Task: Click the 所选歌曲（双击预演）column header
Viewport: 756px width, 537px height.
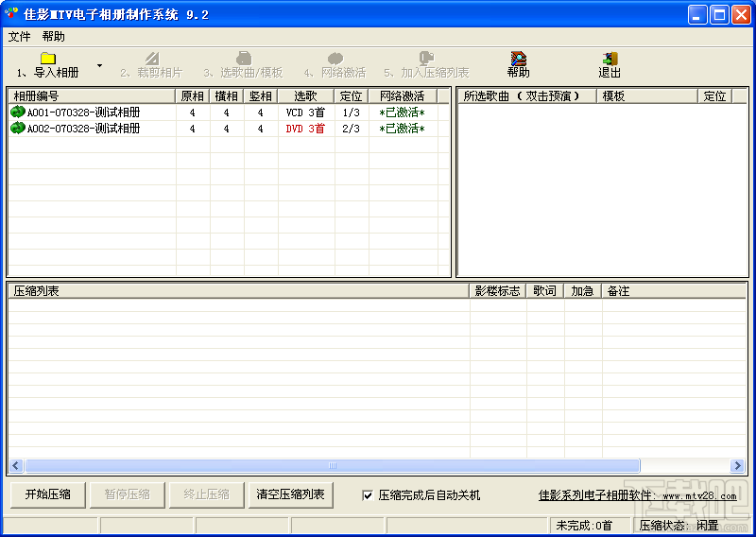Action: coord(527,96)
